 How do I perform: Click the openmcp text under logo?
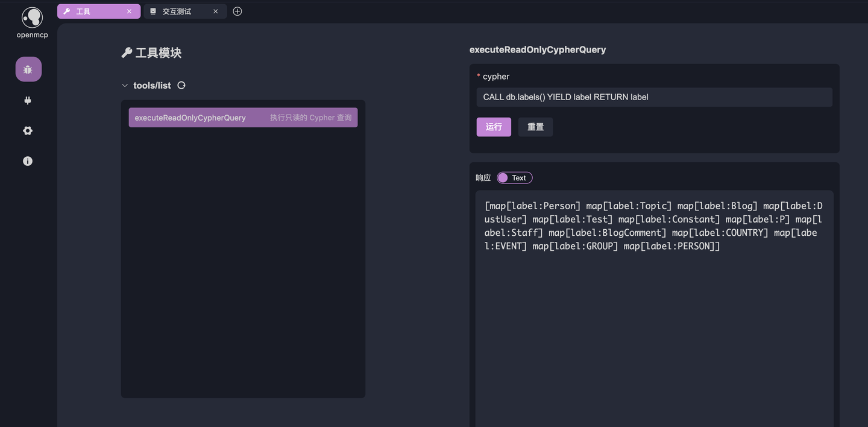coord(32,35)
